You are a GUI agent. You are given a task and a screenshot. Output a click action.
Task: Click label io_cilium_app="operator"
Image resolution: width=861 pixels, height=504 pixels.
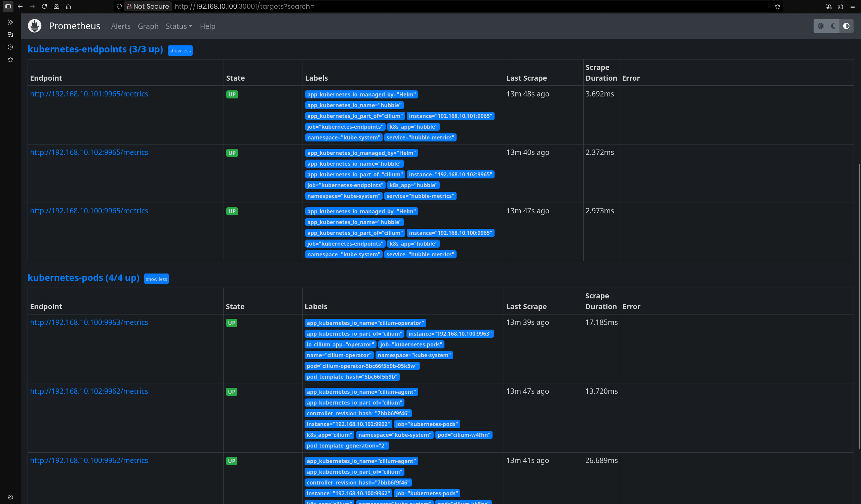(340, 344)
